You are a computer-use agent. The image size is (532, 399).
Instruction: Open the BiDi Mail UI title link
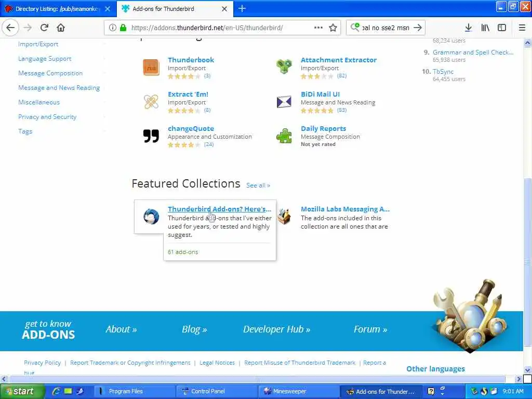point(320,95)
